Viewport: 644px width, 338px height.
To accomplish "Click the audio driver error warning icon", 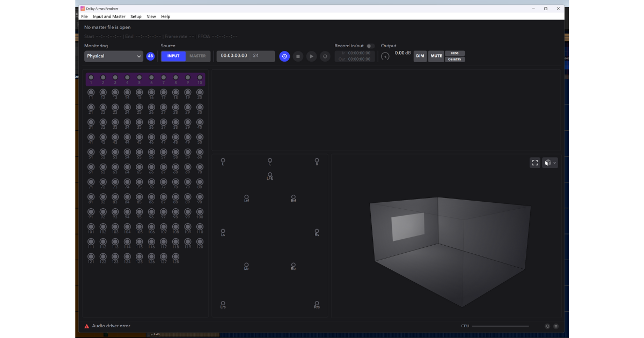I will (x=86, y=326).
